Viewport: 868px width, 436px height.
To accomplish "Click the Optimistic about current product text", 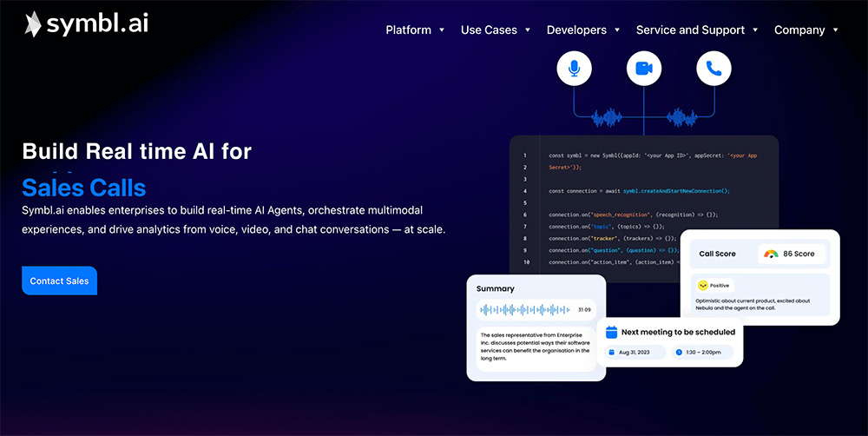I will [x=753, y=305].
